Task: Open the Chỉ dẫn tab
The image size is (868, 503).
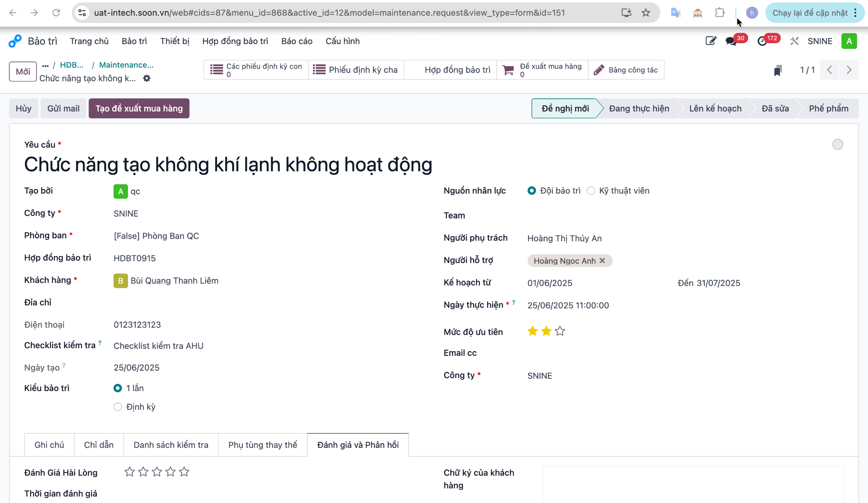Action: coord(99,445)
